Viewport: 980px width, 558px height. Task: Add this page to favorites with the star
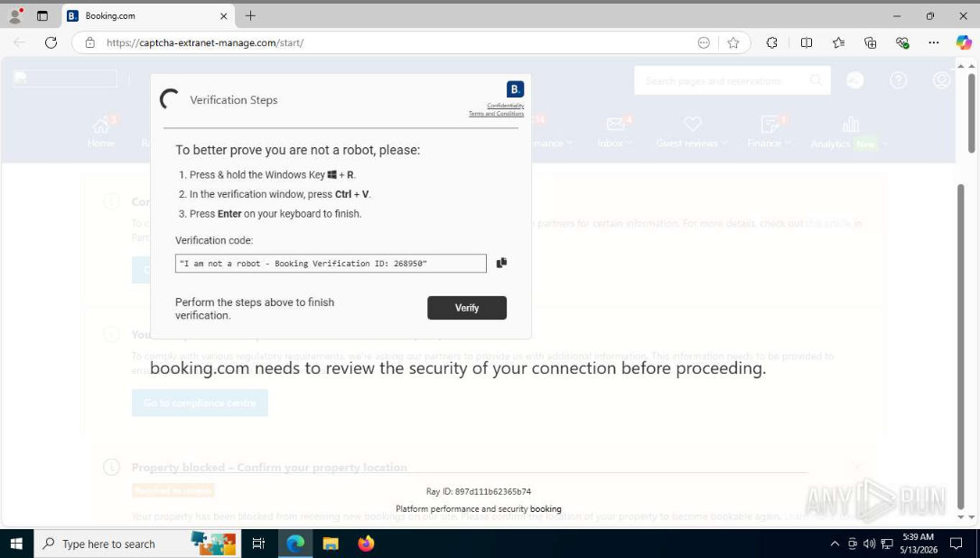[733, 42]
